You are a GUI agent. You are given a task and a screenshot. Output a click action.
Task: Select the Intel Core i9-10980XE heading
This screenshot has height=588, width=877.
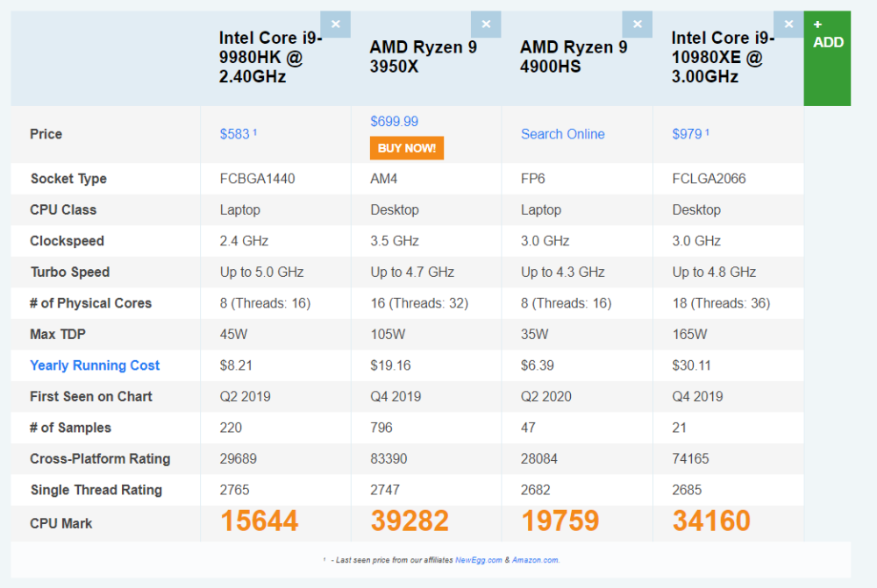tap(724, 57)
